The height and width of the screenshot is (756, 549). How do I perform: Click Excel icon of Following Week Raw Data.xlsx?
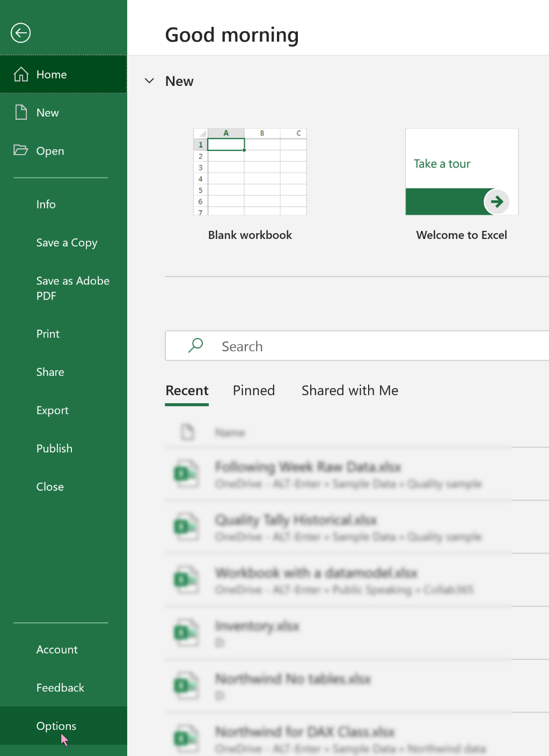coord(186,473)
